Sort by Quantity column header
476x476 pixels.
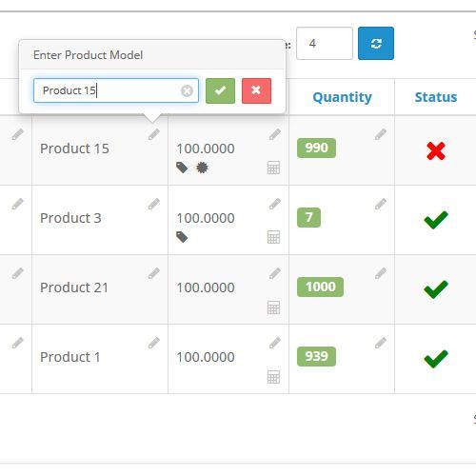pyautogui.click(x=342, y=97)
